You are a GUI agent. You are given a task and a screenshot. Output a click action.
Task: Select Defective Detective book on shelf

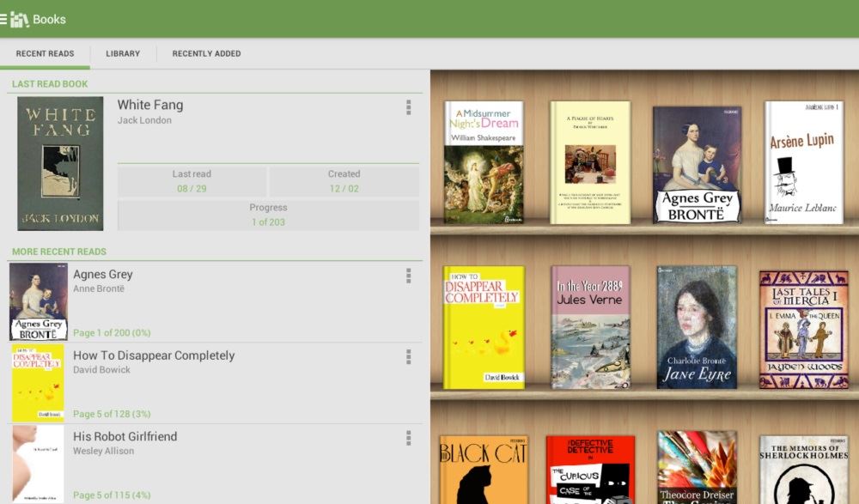coord(590,470)
